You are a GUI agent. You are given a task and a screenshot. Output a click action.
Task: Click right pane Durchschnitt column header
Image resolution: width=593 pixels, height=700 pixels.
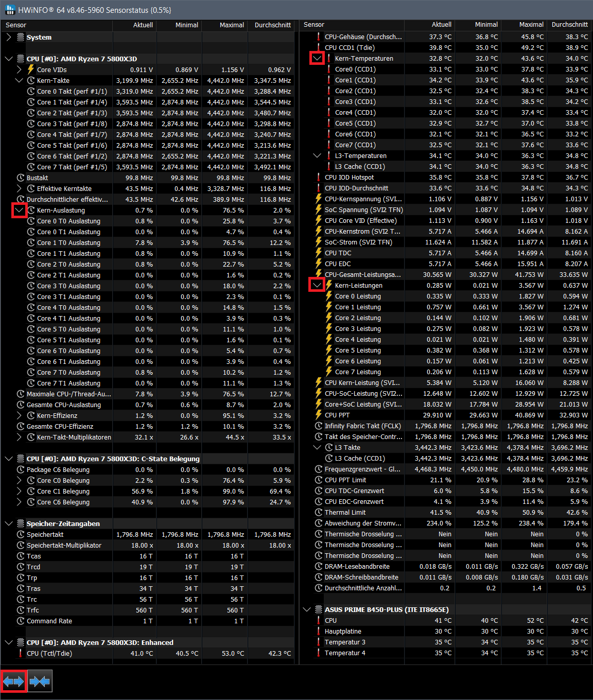point(568,24)
